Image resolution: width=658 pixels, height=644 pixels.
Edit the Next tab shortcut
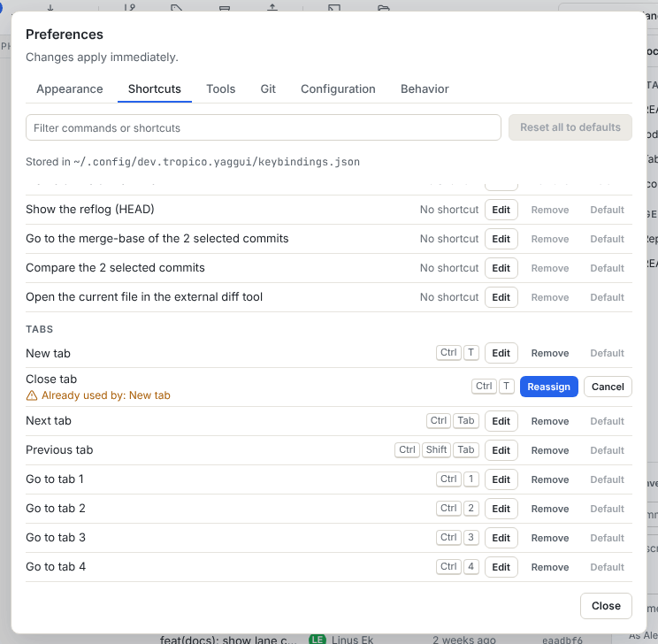501,421
